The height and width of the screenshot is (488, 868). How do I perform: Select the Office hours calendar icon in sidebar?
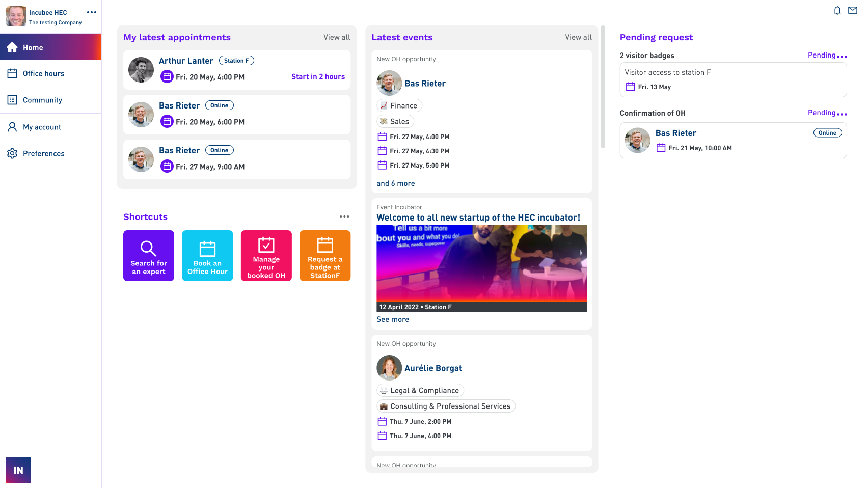pyautogui.click(x=12, y=73)
